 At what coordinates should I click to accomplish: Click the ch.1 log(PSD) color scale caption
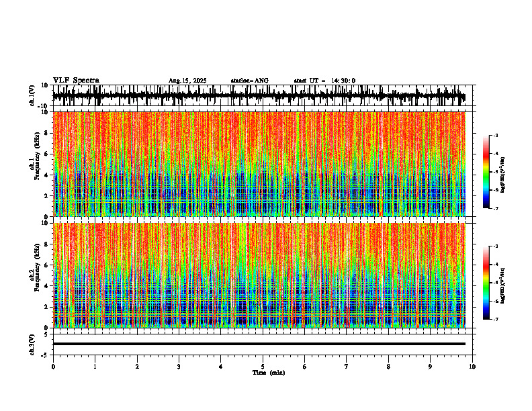pos(503,175)
